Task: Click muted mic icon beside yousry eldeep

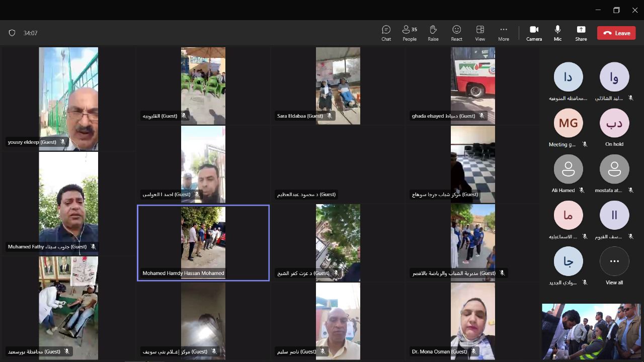Action: click(63, 142)
